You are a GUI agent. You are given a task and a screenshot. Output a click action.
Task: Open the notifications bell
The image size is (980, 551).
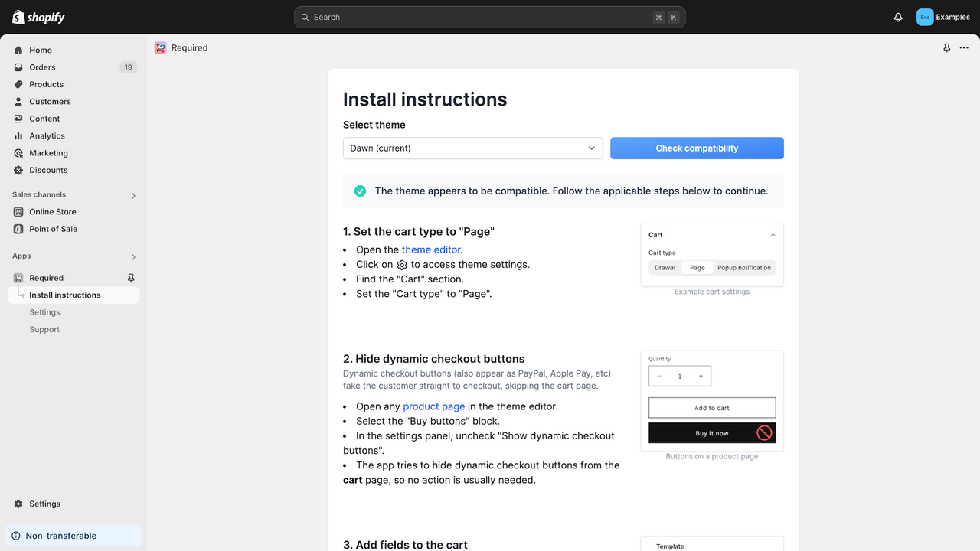coord(898,17)
